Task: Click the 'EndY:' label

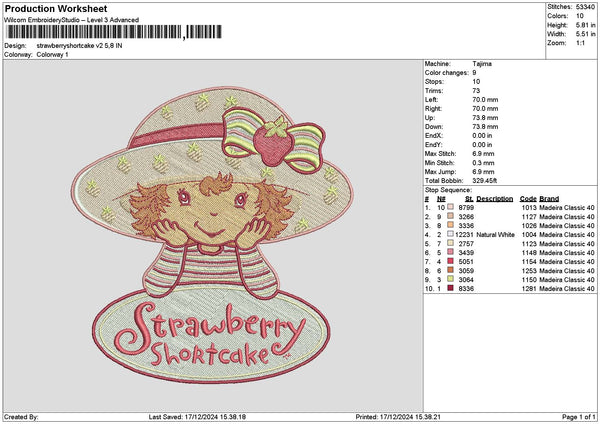Action: 434,145
